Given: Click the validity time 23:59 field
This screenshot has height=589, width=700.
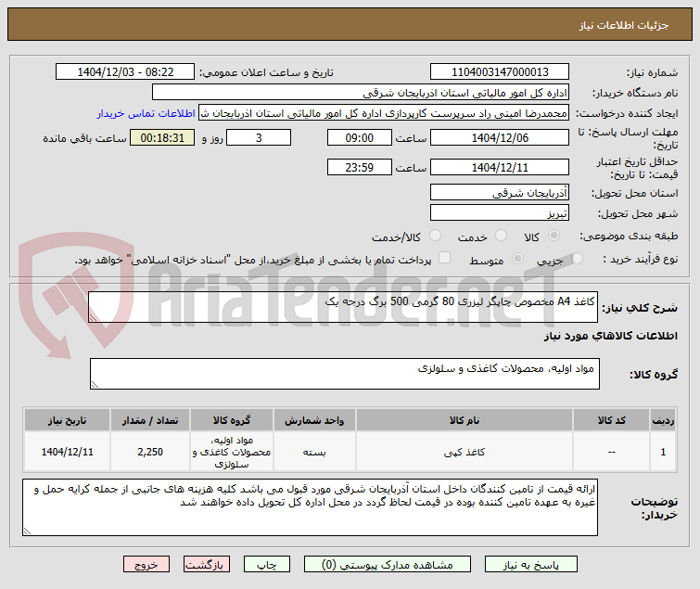Looking at the screenshot, I should tap(360, 167).
